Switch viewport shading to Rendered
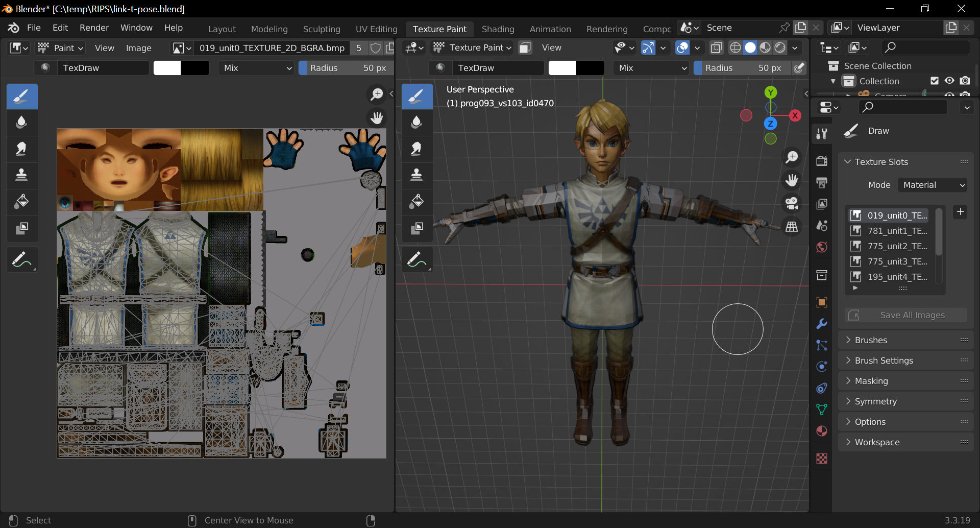The width and height of the screenshot is (980, 528). [x=780, y=47]
